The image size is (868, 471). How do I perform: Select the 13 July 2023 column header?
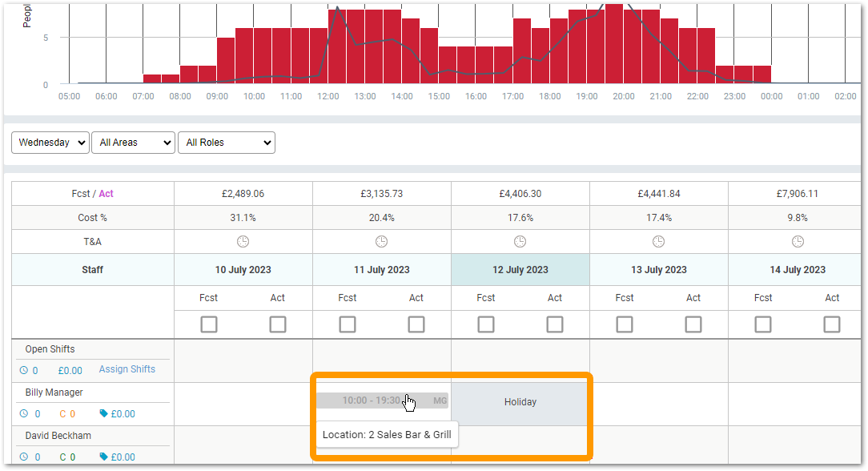[x=658, y=269]
